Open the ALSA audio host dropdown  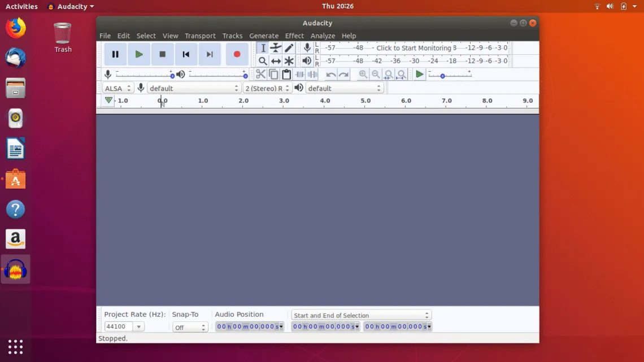coord(118,88)
